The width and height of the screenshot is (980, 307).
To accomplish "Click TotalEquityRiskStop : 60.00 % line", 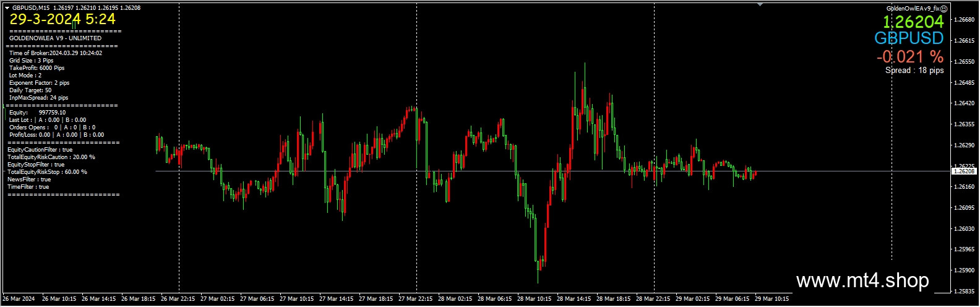I will coord(47,172).
